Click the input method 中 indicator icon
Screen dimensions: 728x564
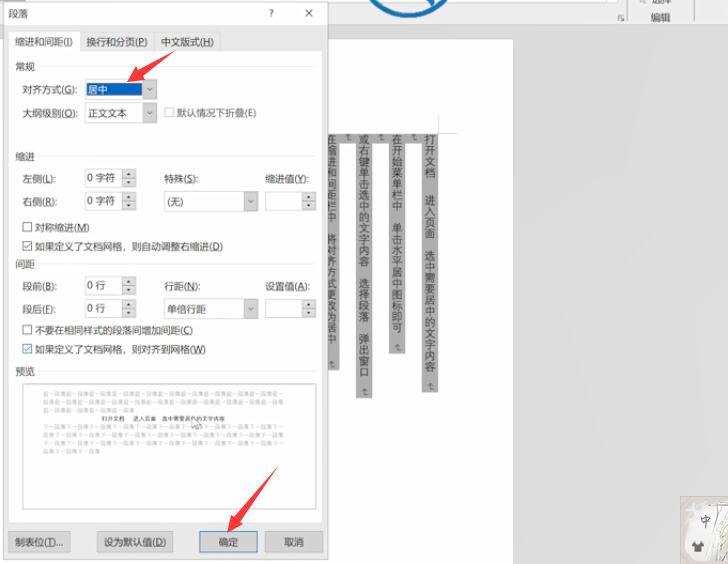(x=705, y=521)
